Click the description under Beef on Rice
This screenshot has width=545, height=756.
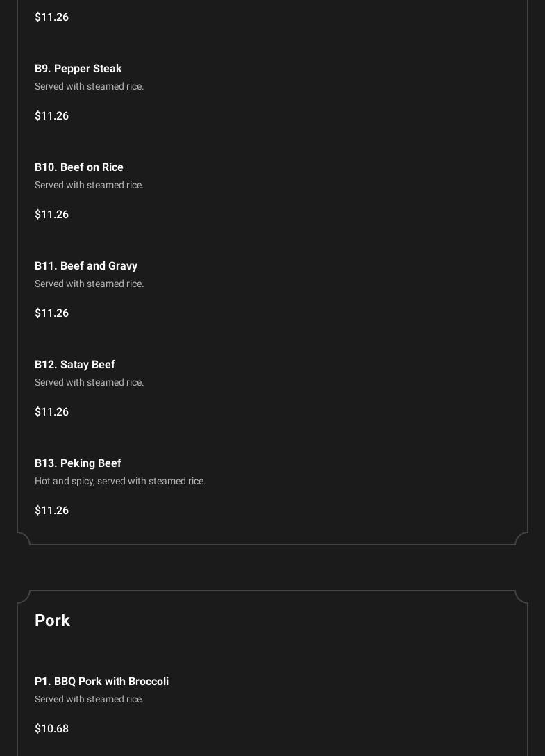coord(89,185)
